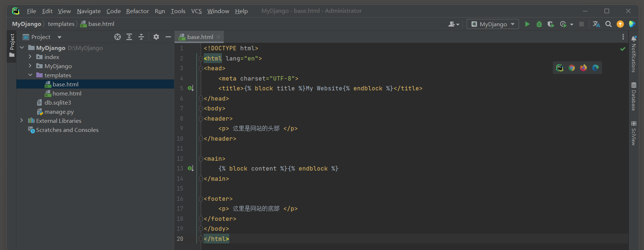Collapse all in Project panel

(141, 37)
